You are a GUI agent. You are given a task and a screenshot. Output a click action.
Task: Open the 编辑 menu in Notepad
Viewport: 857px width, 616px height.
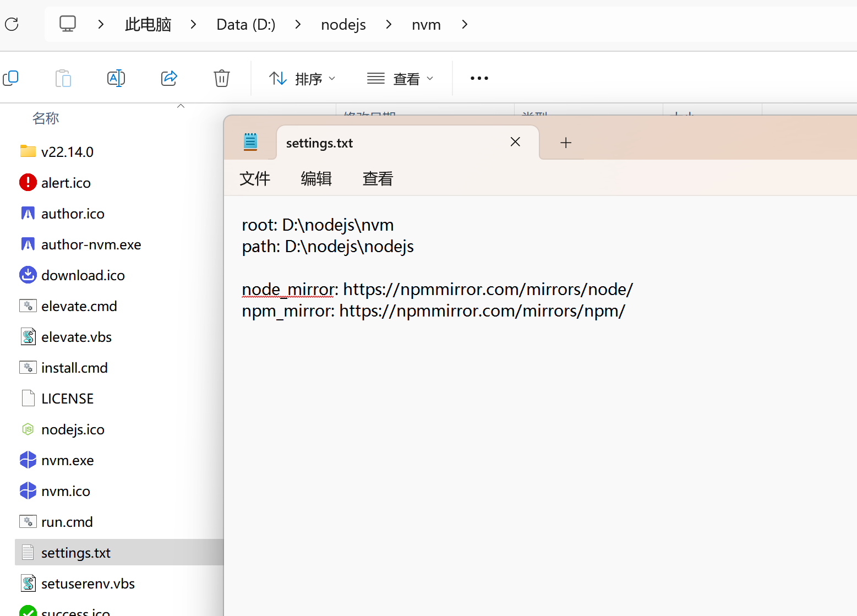click(316, 178)
